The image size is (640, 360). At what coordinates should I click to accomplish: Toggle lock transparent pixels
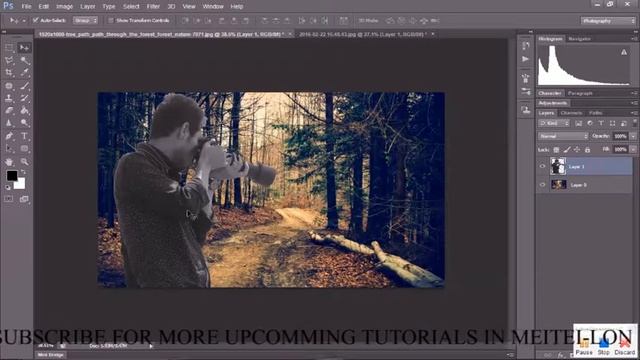tap(556, 150)
